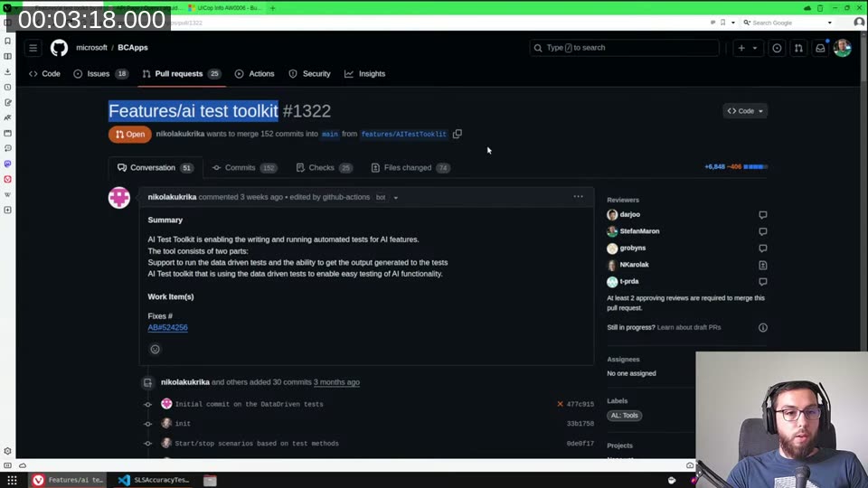Switch to the Commits tab
This screenshot has width=868, height=488.
coord(245,168)
